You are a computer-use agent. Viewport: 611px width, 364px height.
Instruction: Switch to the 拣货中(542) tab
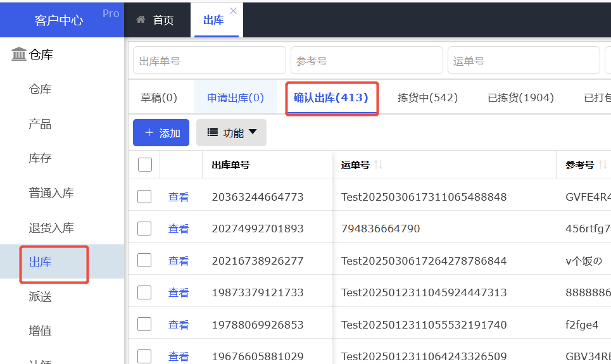click(x=428, y=97)
